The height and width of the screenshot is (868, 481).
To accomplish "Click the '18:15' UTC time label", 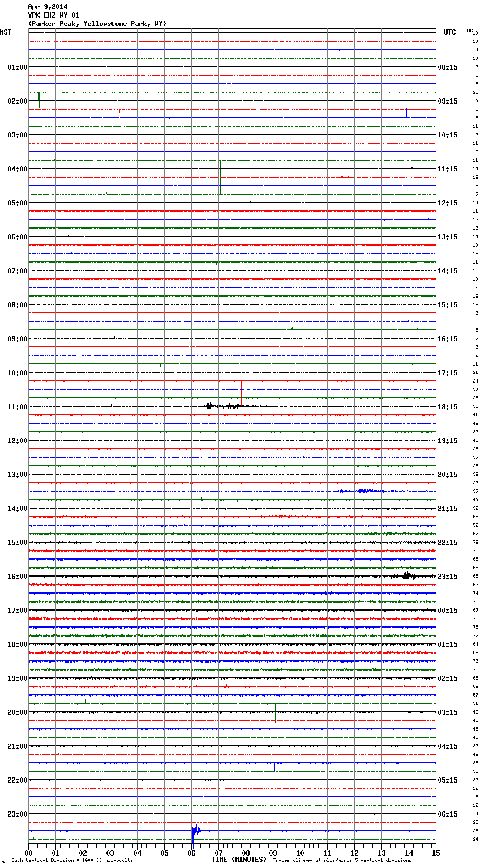I will coord(448,407).
